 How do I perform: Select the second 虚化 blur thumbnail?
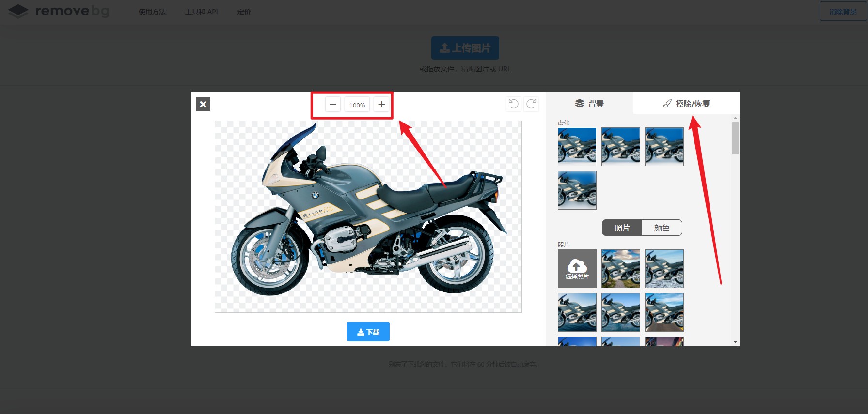(x=621, y=147)
